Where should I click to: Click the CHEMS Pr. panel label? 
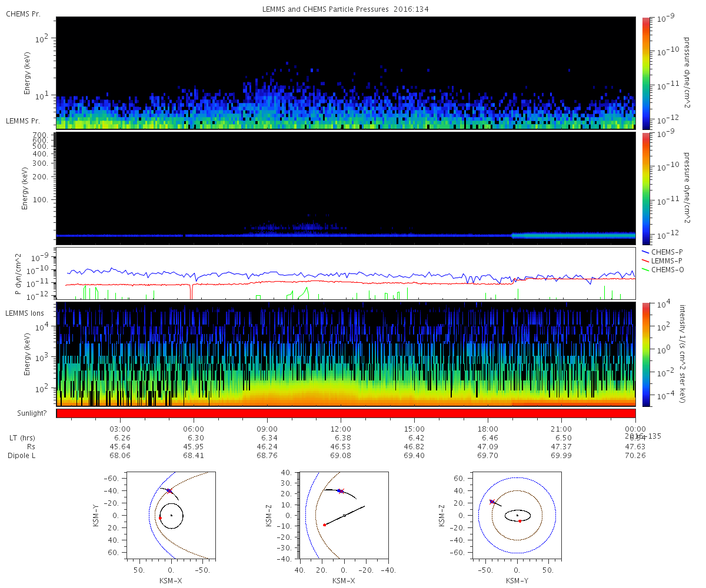point(23,14)
